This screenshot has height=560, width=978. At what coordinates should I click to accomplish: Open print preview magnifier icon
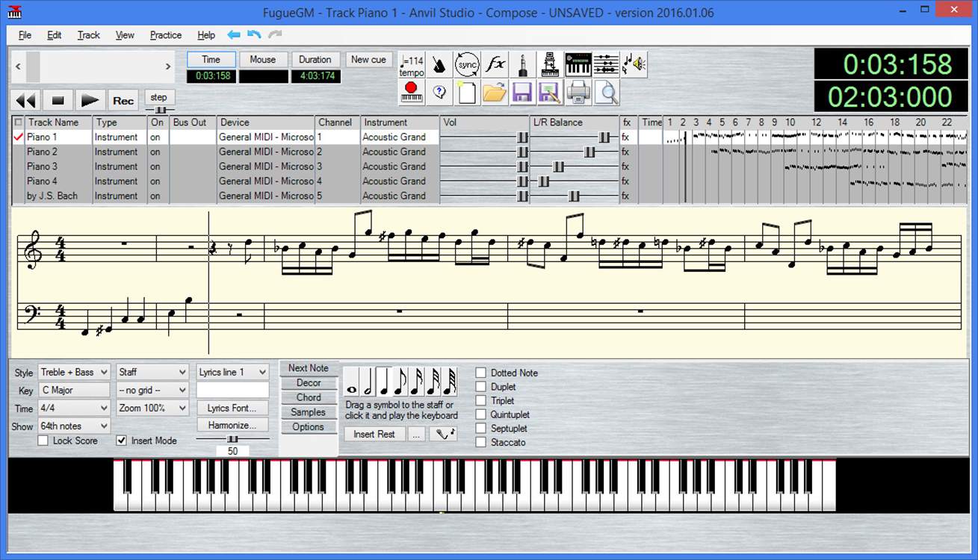[606, 93]
